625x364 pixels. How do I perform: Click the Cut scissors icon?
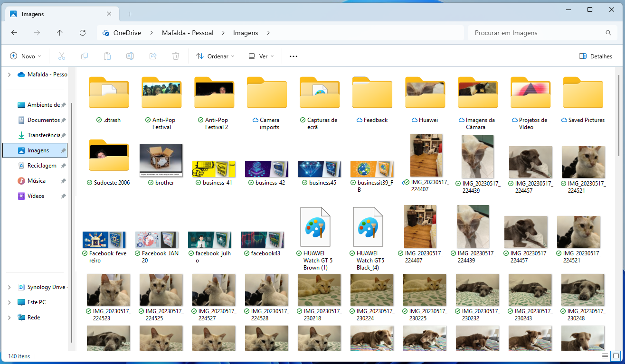(x=61, y=56)
